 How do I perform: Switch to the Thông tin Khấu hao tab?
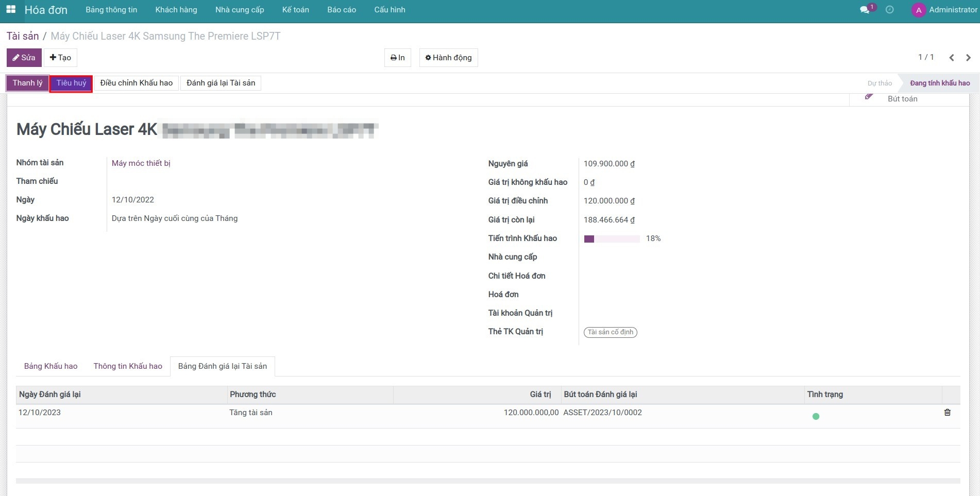128,366
